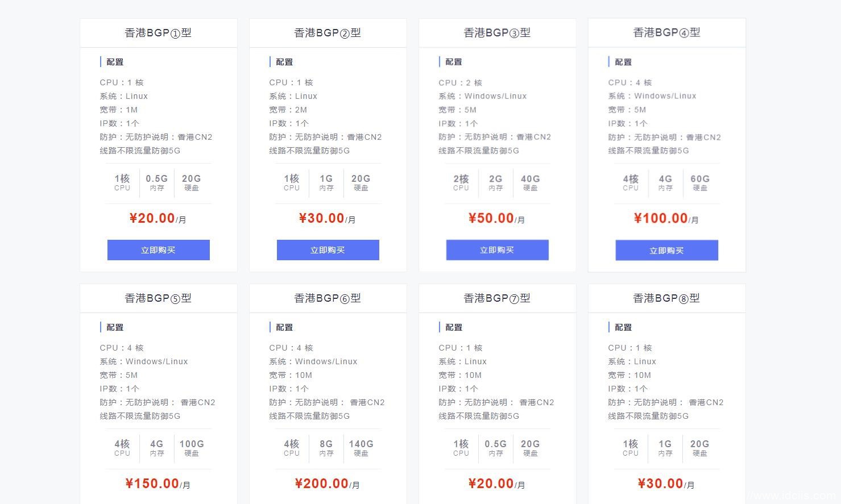Click the 40G 硬盘 spec in BGP③型

pos(531,182)
